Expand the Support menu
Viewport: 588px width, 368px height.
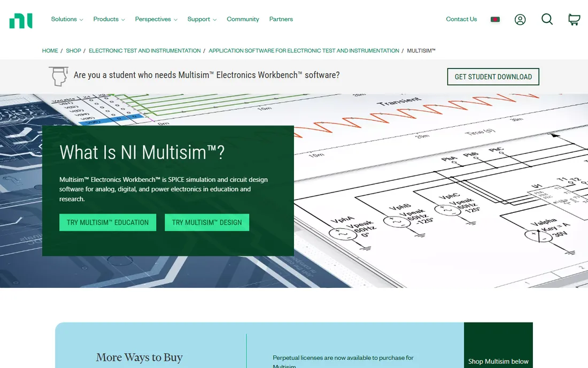coord(202,19)
